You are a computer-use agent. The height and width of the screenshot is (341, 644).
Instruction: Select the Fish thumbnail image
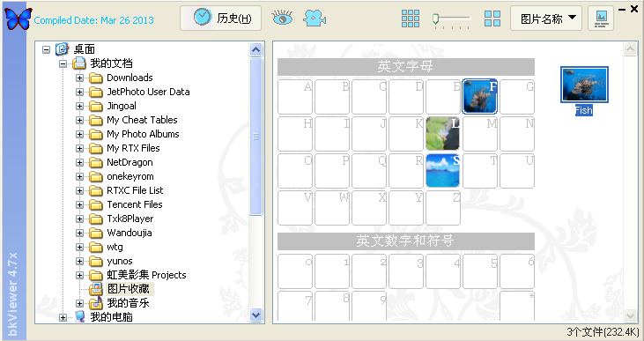pyautogui.click(x=584, y=85)
